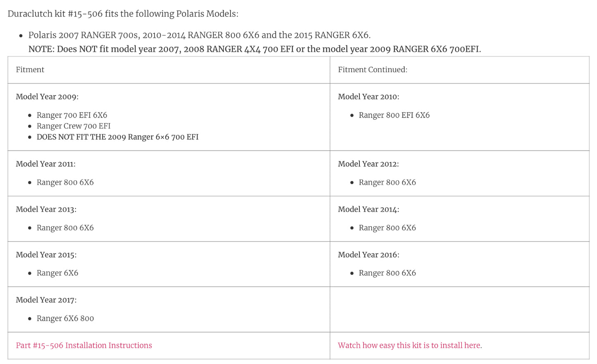597x364 pixels.
Task: Click the 'Model Year 2013:' heading
Action: [x=46, y=210]
